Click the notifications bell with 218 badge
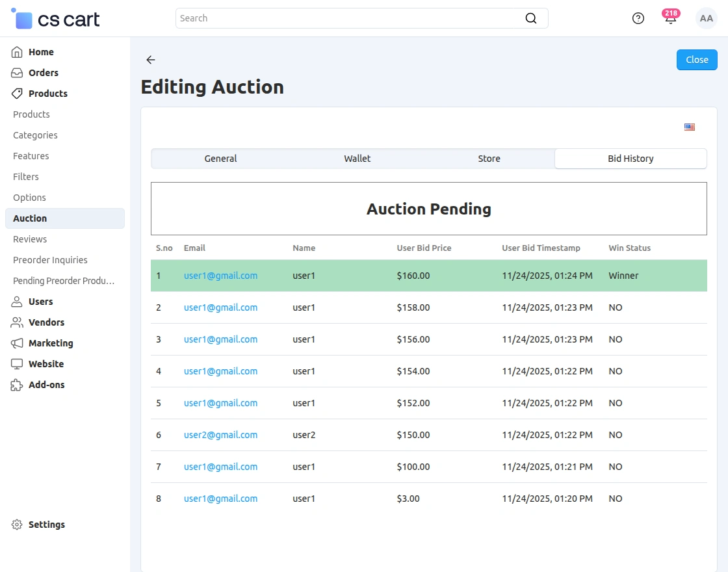 click(x=670, y=19)
